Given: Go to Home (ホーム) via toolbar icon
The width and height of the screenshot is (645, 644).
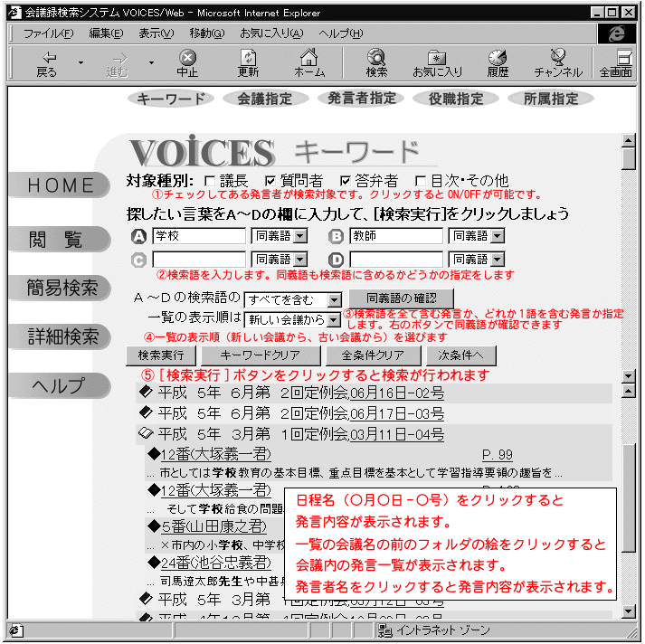Looking at the screenshot, I should [x=309, y=58].
